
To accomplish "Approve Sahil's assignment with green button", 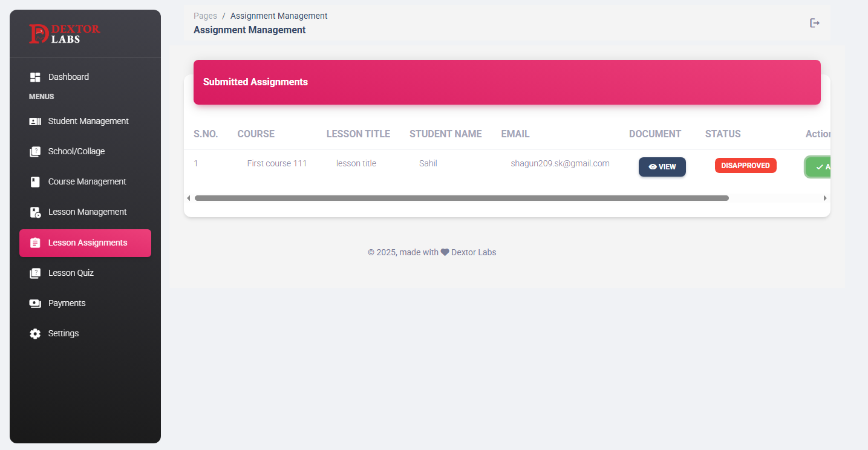I will pos(818,167).
